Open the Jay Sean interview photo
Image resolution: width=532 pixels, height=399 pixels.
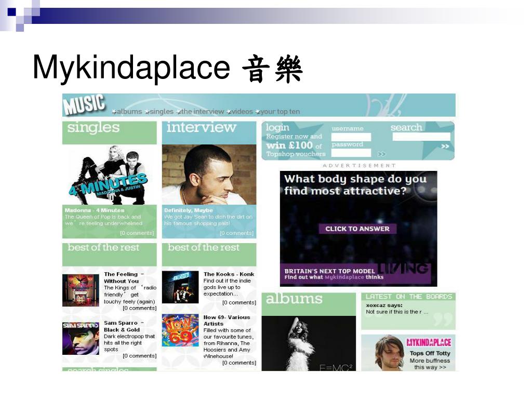coord(209,175)
